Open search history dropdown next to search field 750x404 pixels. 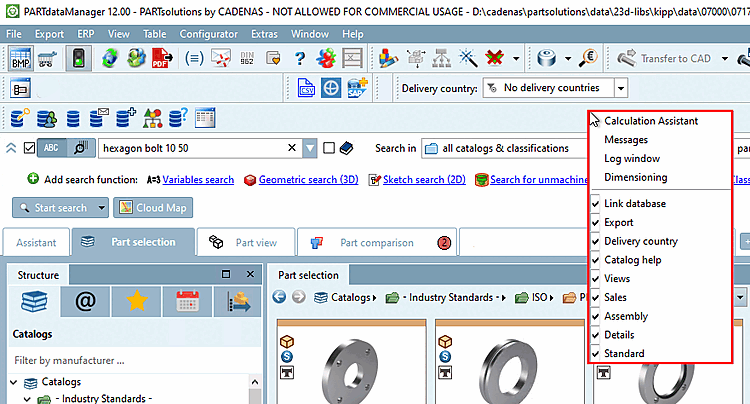pos(310,148)
